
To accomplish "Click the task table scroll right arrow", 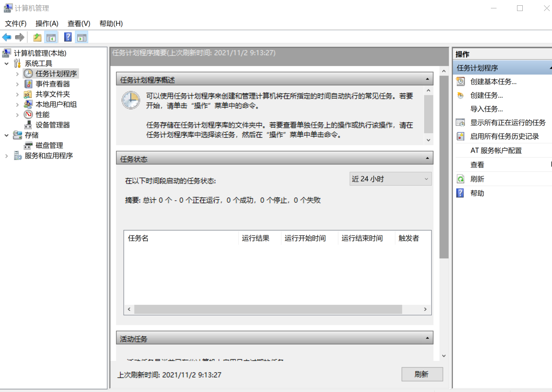I will [x=425, y=309].
